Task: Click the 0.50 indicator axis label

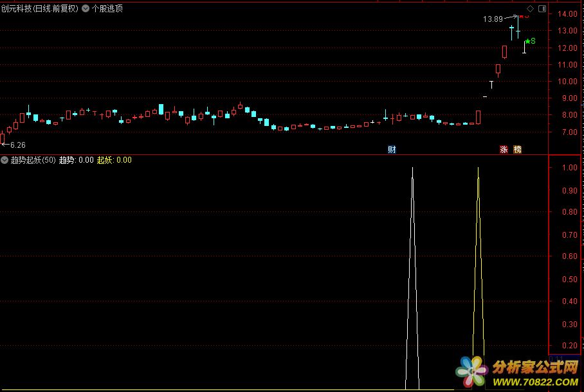Action: click(x=569, y=279)
